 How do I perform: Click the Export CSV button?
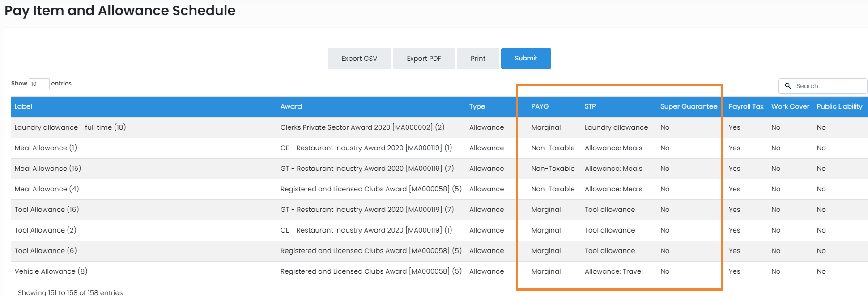359,59
